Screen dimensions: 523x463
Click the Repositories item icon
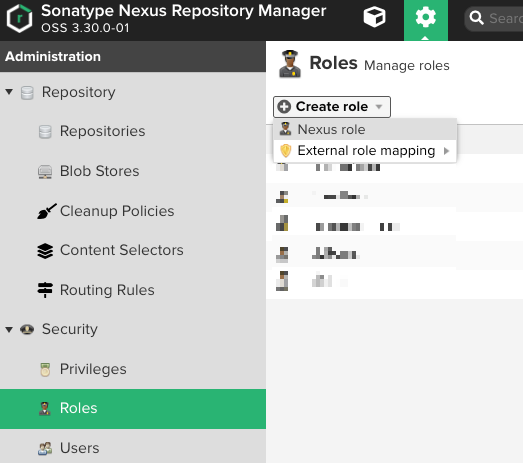45,132
